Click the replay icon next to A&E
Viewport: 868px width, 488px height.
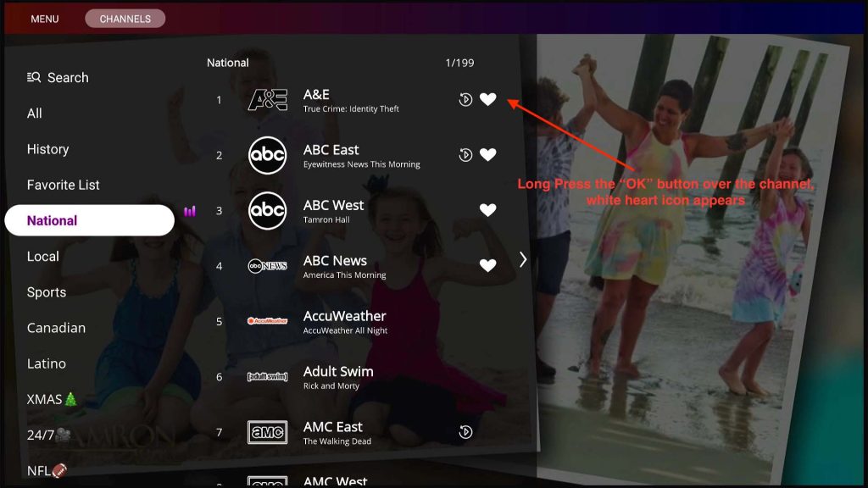(x=465, y=99)
